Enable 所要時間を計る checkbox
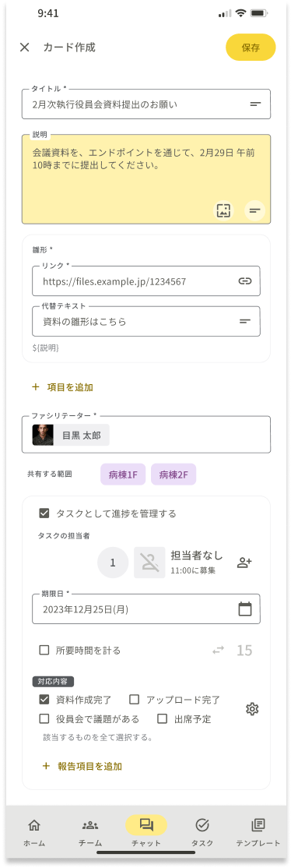 pyautogui.click(x=44, y=650)
